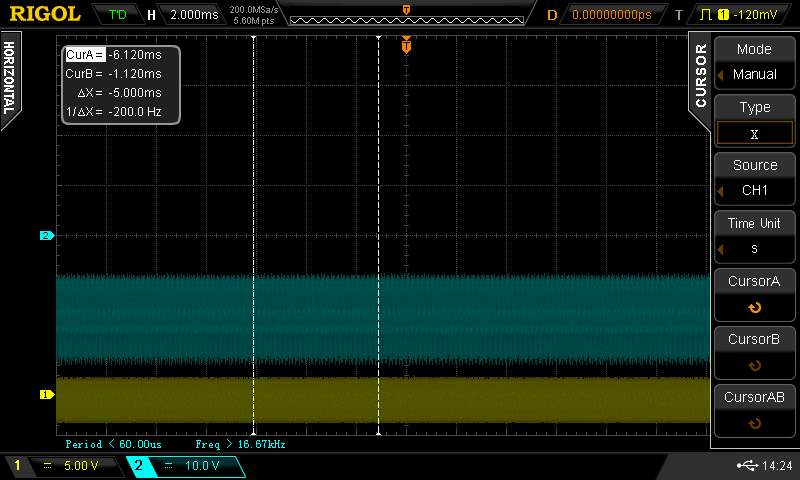The image size is (800, 480).
Task: Click the channel 1 ground marker on left edge
Action: [45, 394]
